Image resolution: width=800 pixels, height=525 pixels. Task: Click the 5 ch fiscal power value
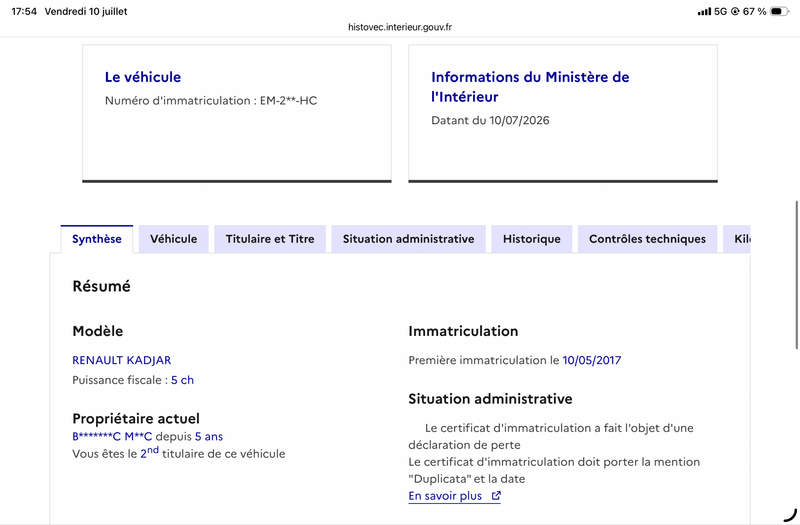[182, 380]
